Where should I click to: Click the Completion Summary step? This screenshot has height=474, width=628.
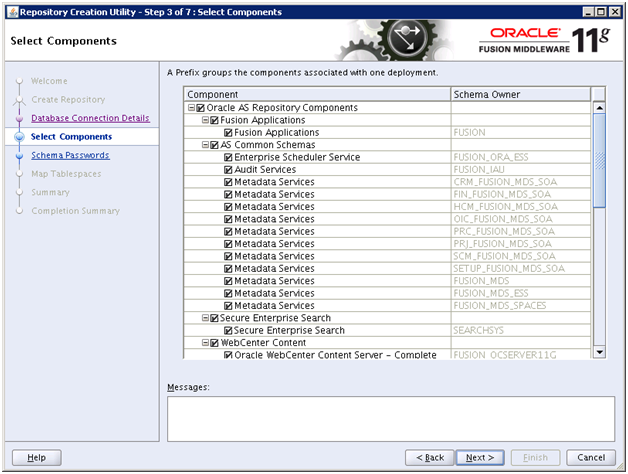(75, 211)
